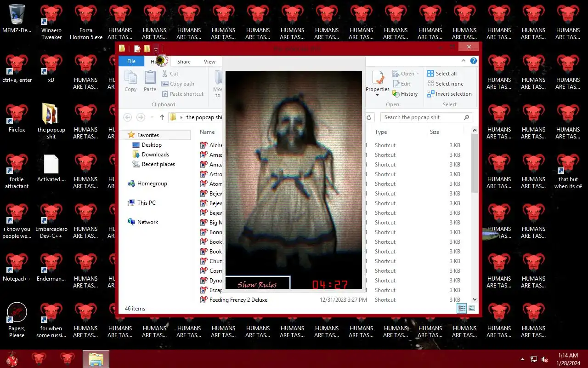Open the quick access toolbar customize dropdown
Image resolution: width=588 pixels, height=368 pixels.
pos(156,49)
